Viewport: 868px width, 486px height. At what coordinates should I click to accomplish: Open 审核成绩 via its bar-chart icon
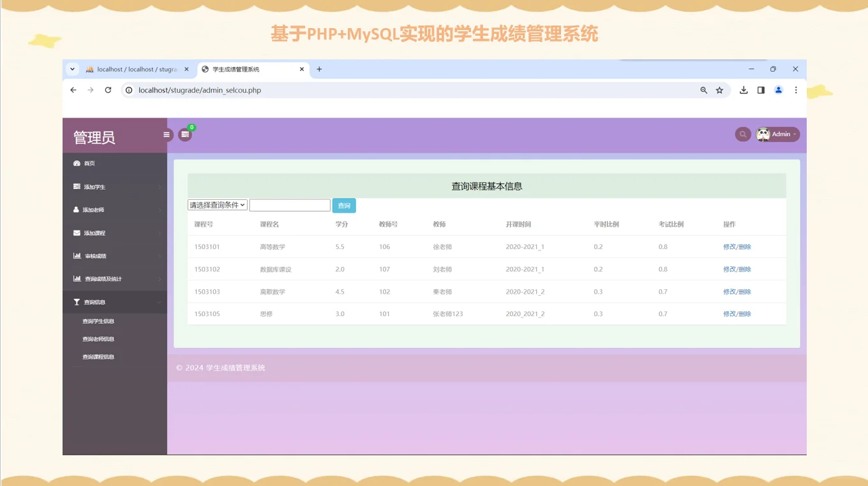click(x=77, y=255)
